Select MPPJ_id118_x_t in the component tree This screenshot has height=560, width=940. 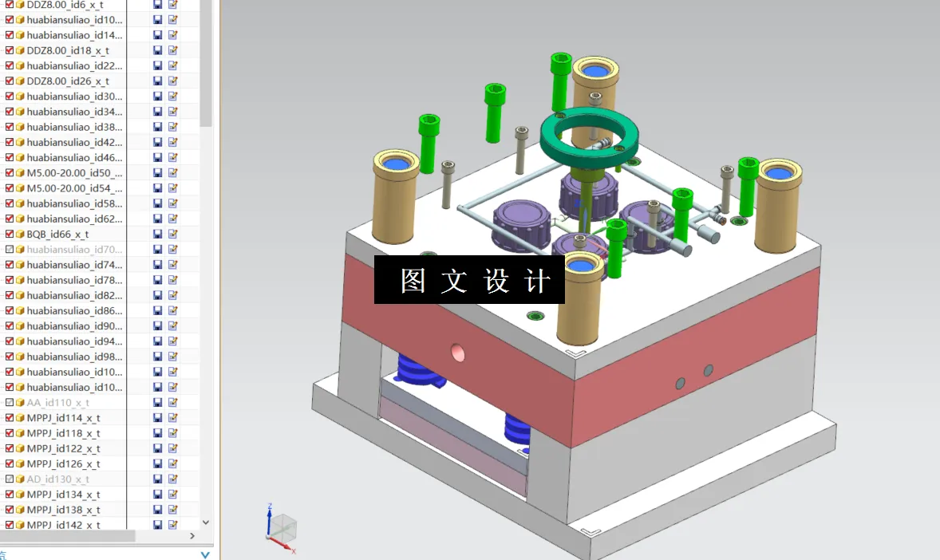point(69,432)
